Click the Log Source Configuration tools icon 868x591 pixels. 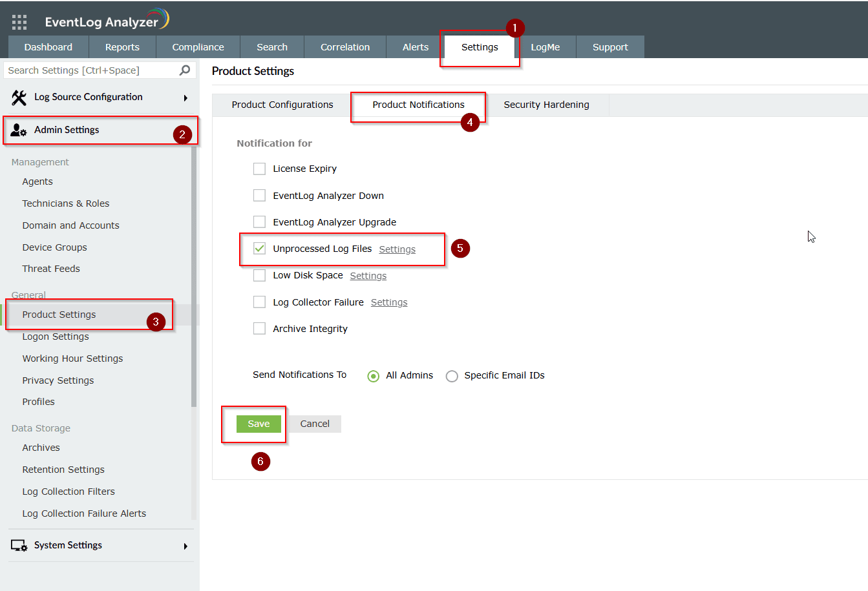[x=19, y=98]
